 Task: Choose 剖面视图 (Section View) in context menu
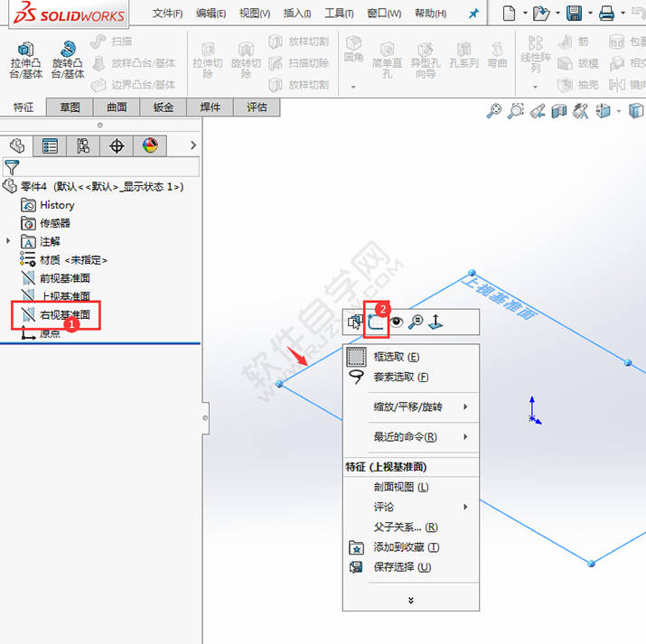[x=411, y=487]
